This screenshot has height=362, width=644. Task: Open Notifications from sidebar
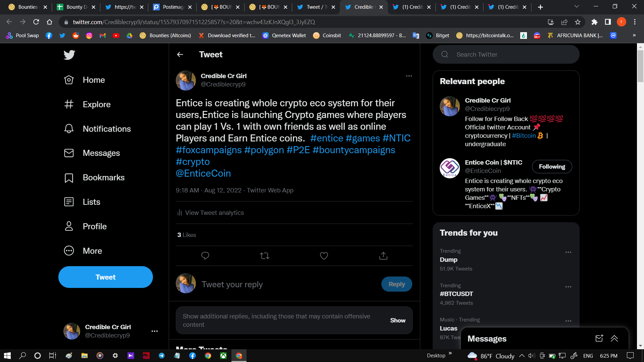tap(97, 129)
